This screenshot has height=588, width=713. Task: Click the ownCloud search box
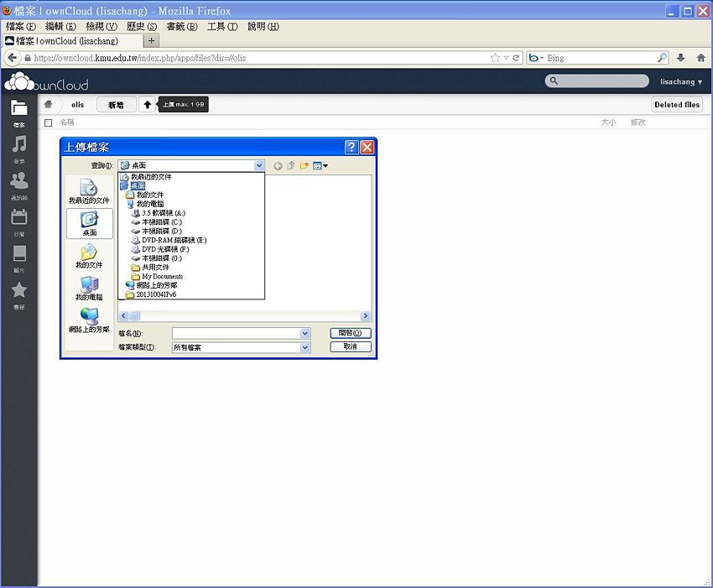(596, 81)
